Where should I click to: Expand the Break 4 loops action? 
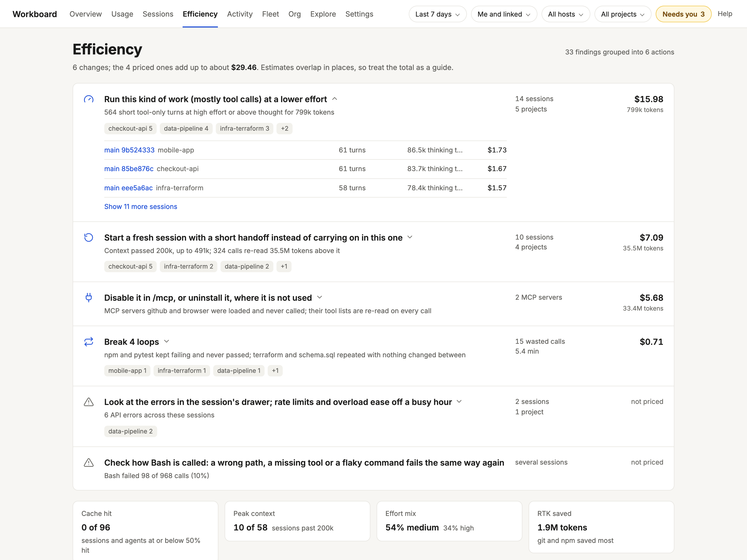click(x=167, y=342)
